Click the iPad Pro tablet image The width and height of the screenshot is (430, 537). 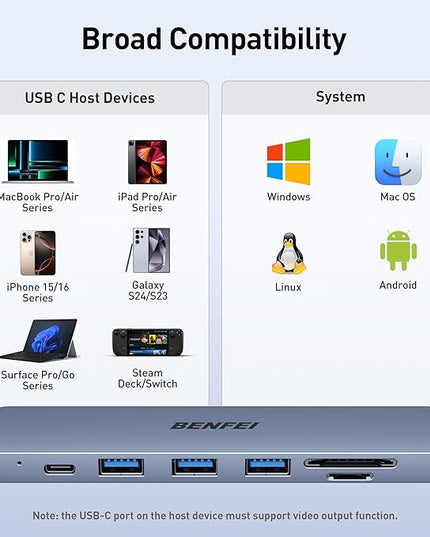coord(148,162)
